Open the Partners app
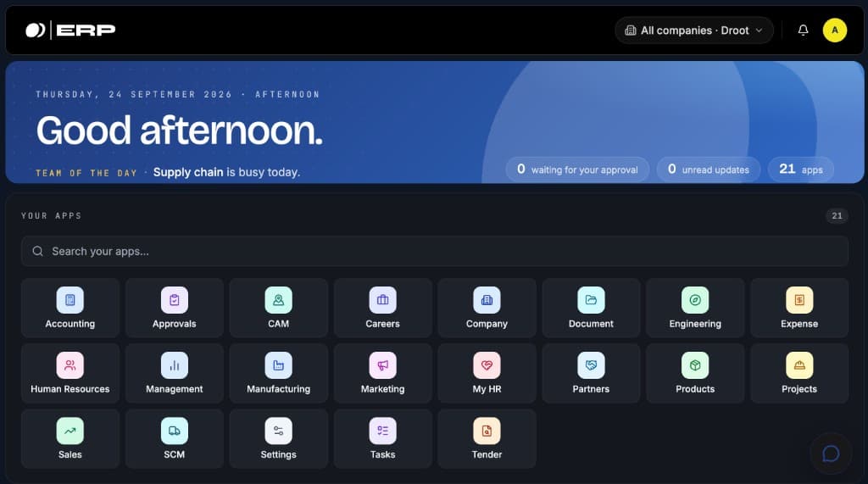 [x=591, y=373]
